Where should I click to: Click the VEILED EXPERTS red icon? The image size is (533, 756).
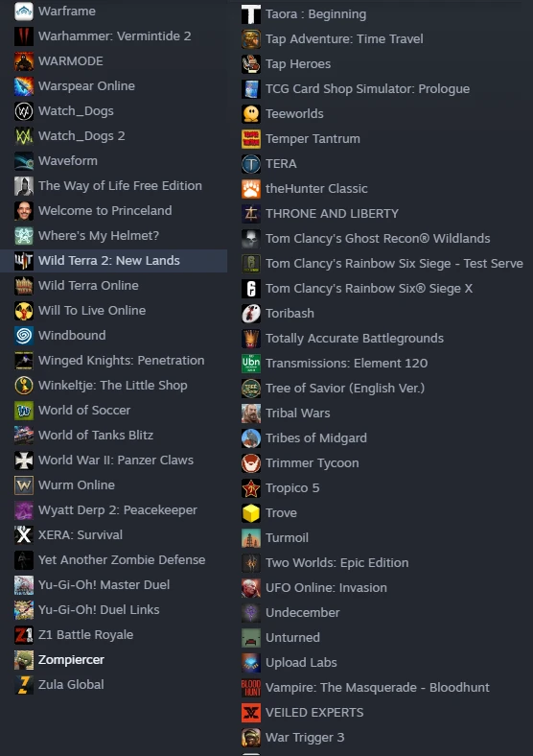coord(251,713)
